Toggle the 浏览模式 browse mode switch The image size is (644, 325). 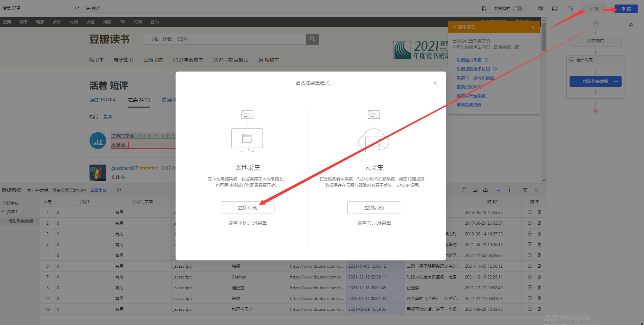pyautogui.click(x=517, y=9)
